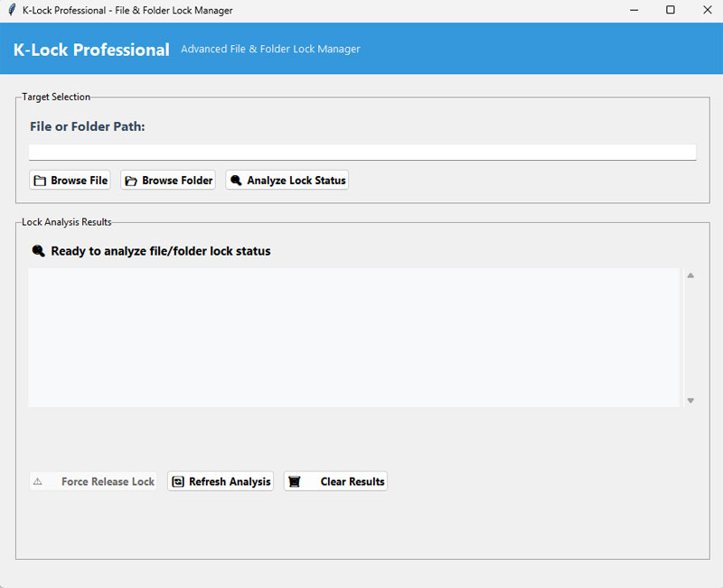Click the scrollbar up arrow in results
Image resolution: width=723 pixels, height=588 pixels.
coord(690,275)
